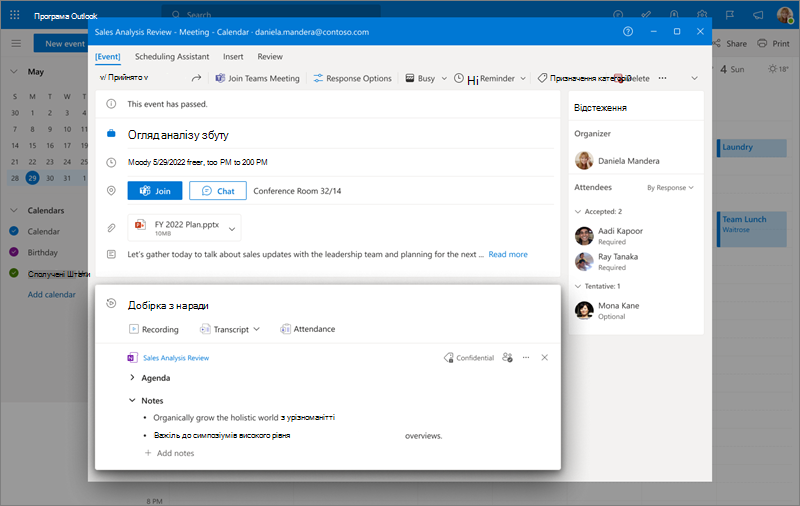Select May 29 in the mini calendar

click(32, 178)
